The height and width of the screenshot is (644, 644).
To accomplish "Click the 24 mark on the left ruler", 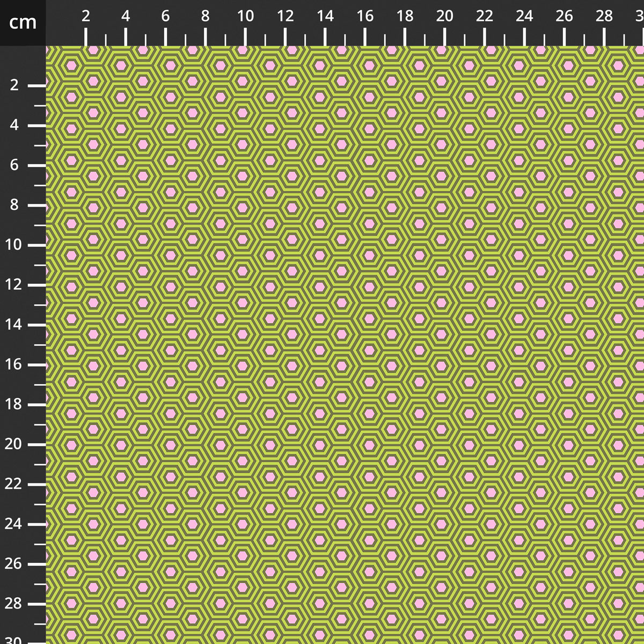I will (14, 524).
